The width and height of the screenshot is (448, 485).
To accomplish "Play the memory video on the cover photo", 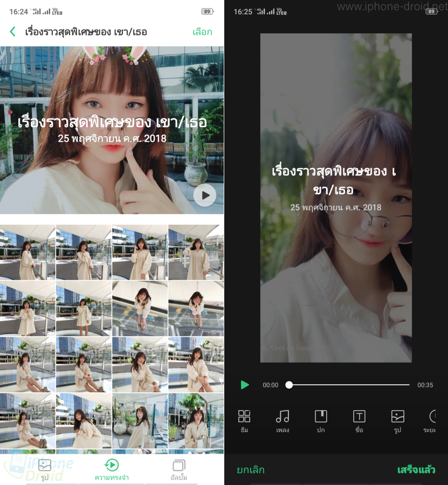I will [204, 195].
